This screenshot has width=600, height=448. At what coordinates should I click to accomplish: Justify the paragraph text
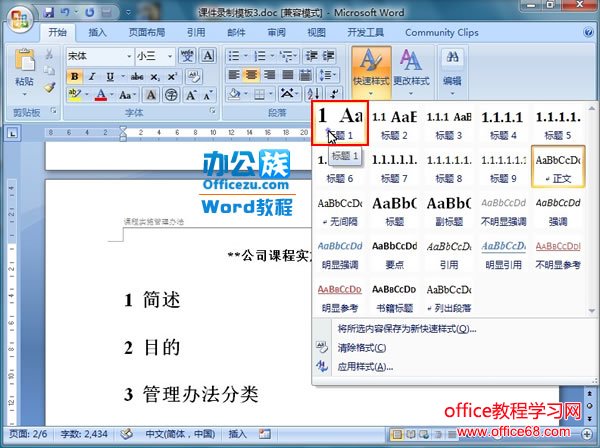(287, 75)
